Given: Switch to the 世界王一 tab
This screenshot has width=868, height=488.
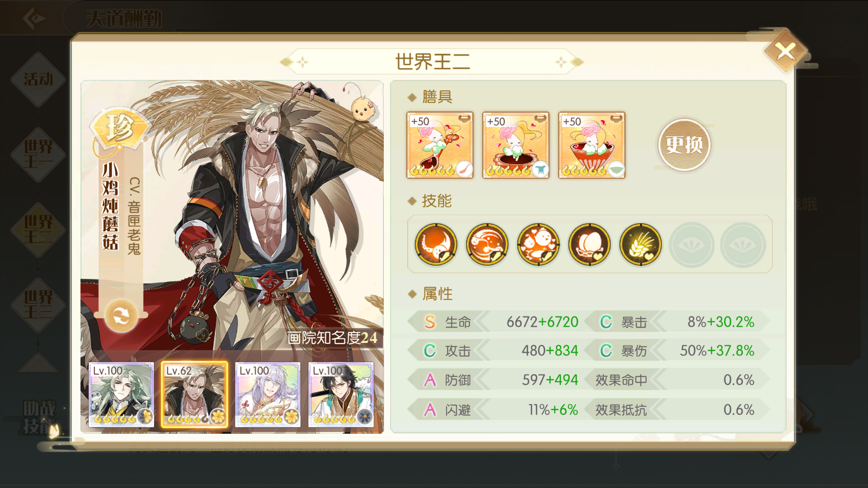Looking at the screenshot, I should click(x=38, y=155).
